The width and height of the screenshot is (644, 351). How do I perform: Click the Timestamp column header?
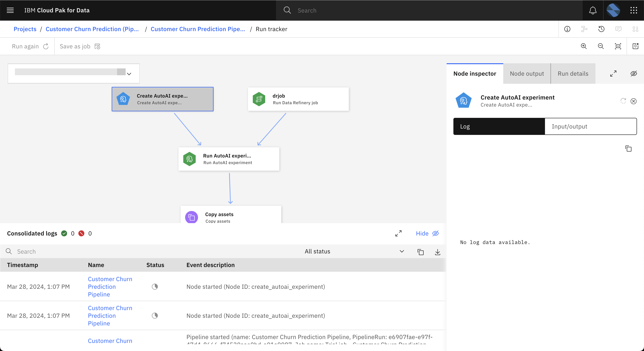click(x=23, y=265)
